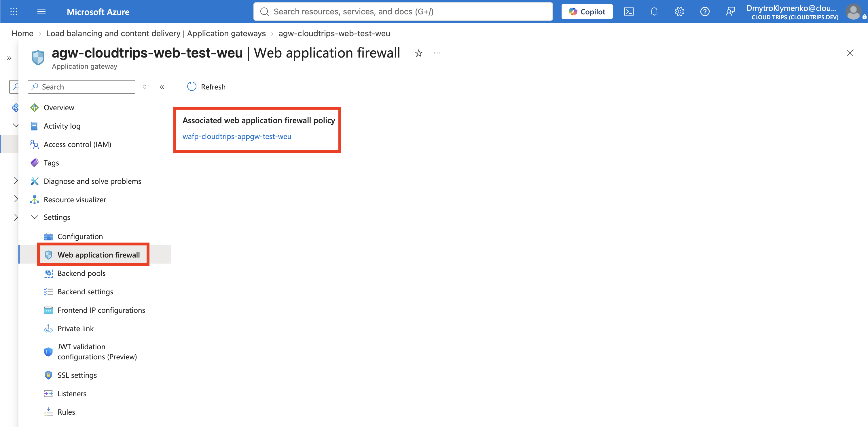Click the Private link icon
868x427 pixels.
tap(48, 328)
